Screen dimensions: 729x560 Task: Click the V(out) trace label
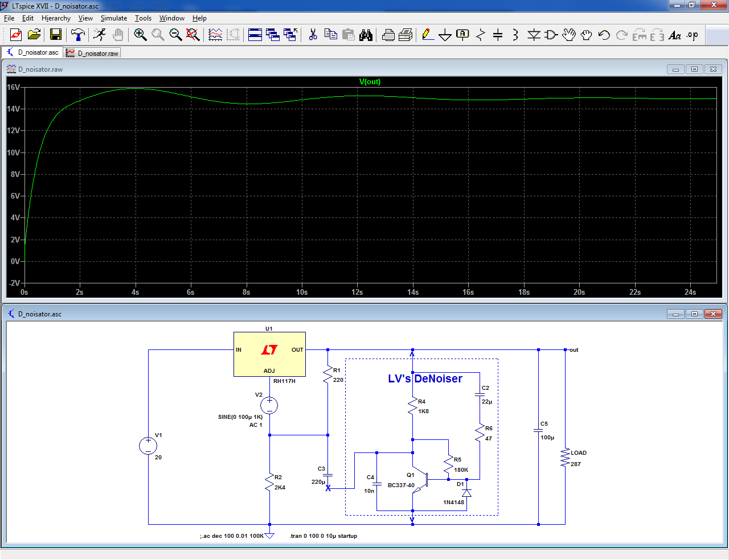[370, 81]
